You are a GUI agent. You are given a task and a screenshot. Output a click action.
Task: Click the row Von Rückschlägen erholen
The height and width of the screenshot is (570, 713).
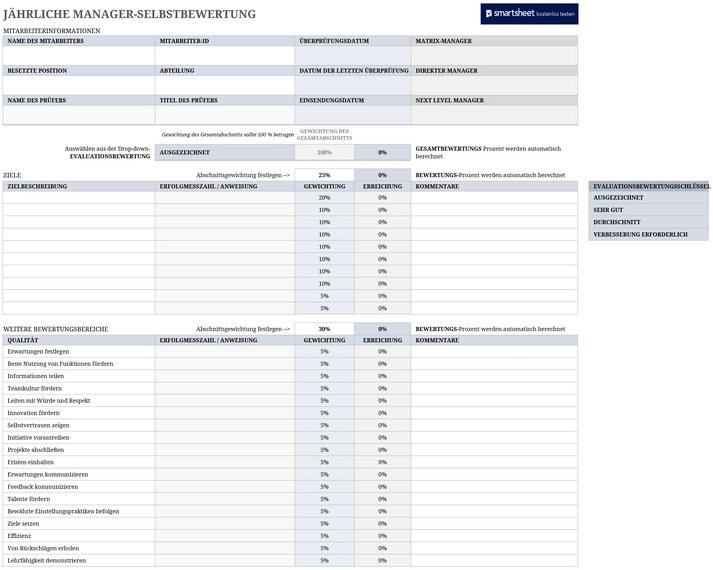pos(290,548)
